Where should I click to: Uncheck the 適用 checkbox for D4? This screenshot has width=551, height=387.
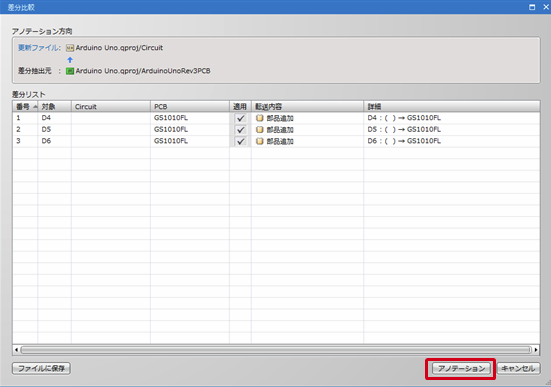tap(240, 118)
